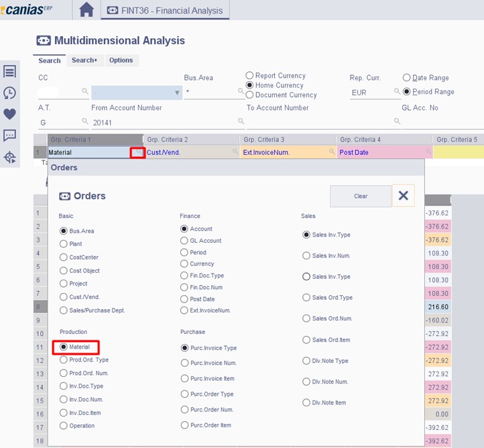Open the history clock icon in sidebar
This screenshot has height=448, width=484.
9,93
